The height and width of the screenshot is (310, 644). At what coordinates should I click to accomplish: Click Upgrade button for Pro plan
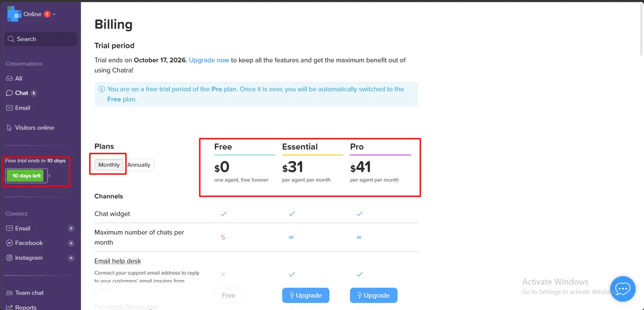coord(374,295)
